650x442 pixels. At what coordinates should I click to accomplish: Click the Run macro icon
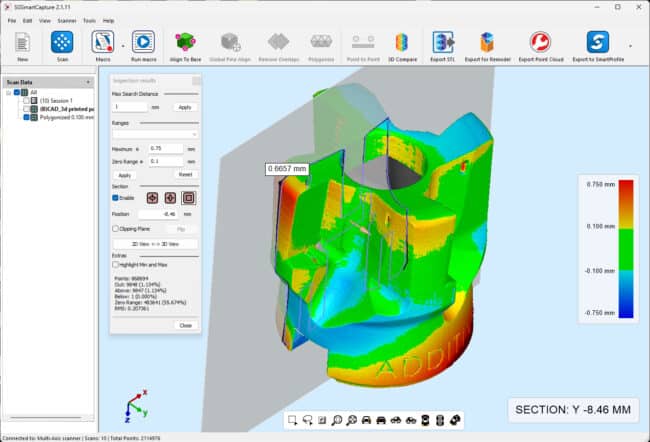pyautogui.click(x=142, y=46)
